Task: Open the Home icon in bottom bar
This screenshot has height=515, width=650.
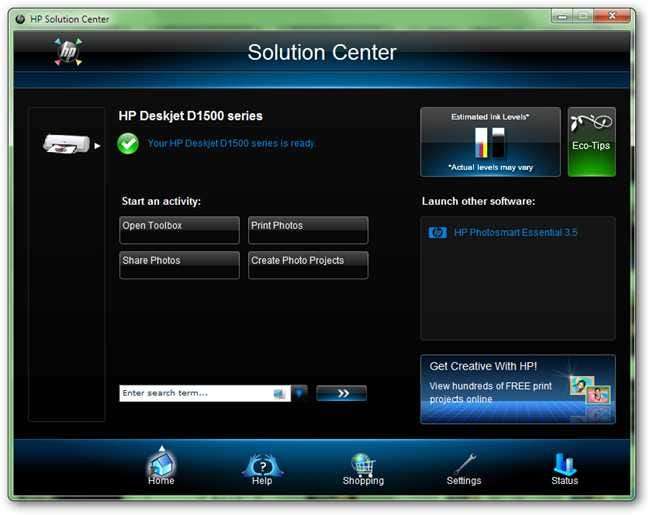Action: 161,464
